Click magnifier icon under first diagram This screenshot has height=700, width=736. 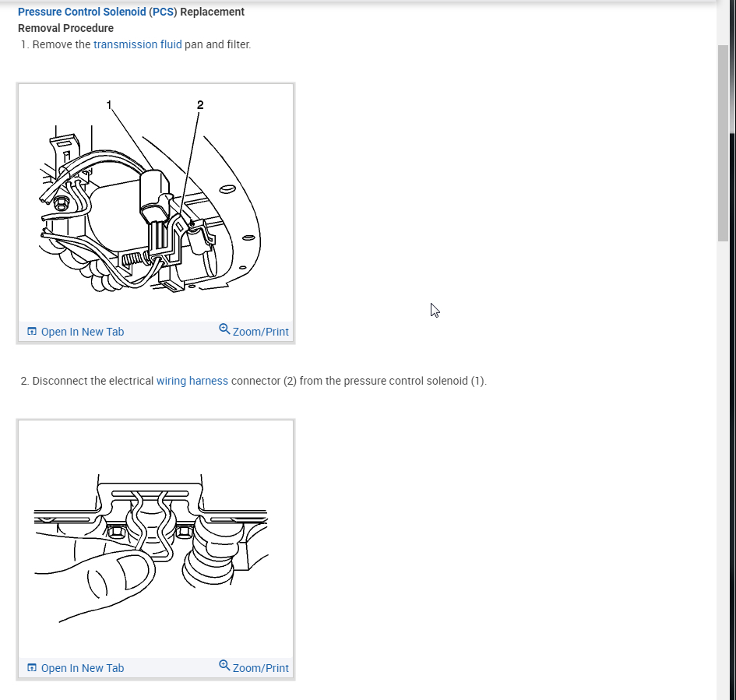(224, 329)
